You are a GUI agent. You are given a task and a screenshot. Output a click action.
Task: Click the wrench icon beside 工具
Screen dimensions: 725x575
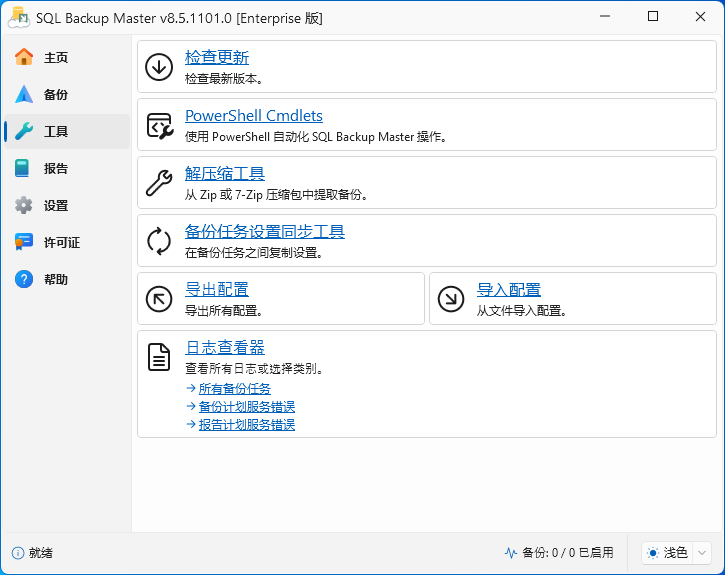tap(24, 131)
